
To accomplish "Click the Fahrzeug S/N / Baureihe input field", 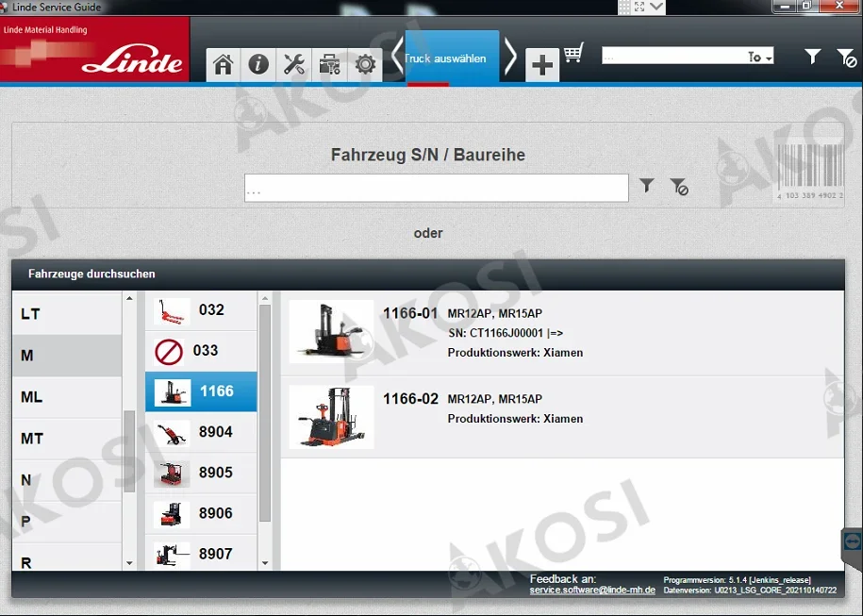I will tap(437, 189).
